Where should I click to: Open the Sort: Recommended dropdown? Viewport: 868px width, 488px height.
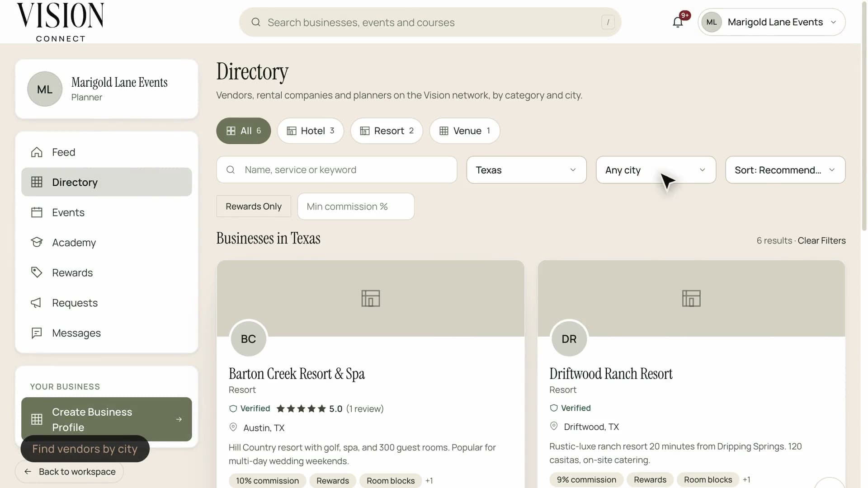point(785,170)
